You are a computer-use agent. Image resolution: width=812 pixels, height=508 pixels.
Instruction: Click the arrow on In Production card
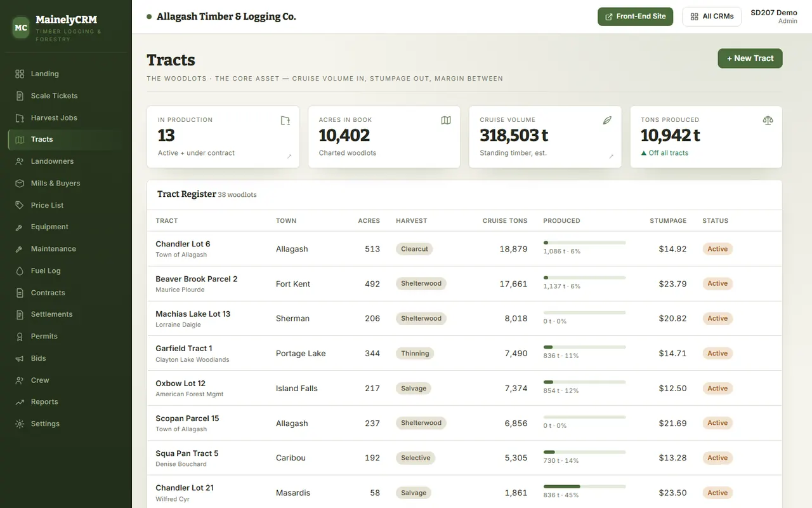click(x=289, y=156)
